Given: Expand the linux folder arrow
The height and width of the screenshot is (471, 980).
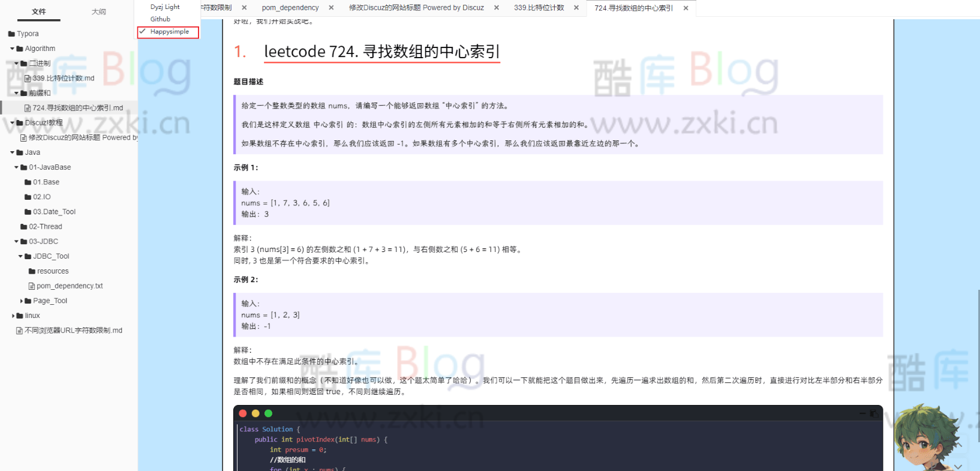Looking at the screenshot, I should pos(13,316).
